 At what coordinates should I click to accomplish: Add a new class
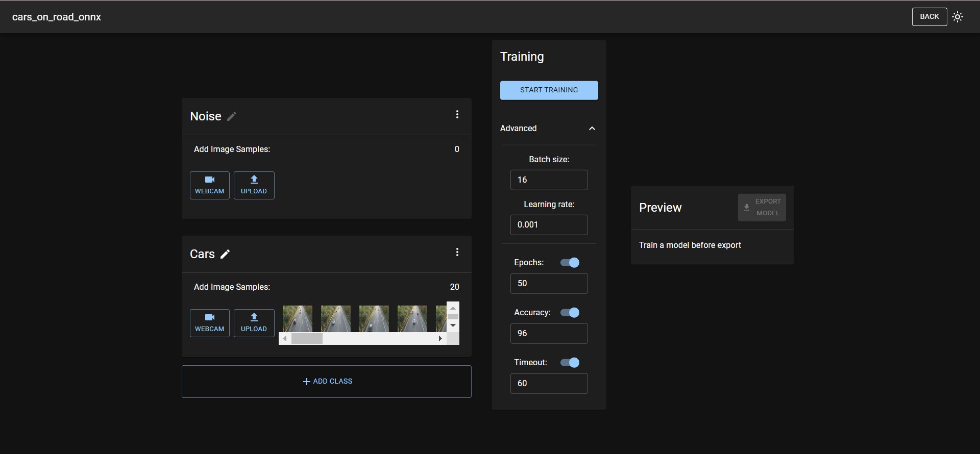327,382
